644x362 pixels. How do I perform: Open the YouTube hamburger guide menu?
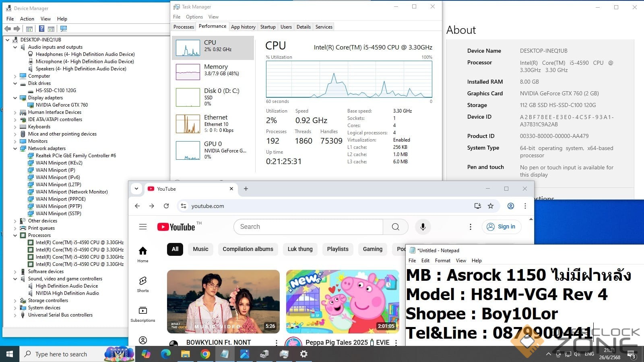(x=143, y=227)
